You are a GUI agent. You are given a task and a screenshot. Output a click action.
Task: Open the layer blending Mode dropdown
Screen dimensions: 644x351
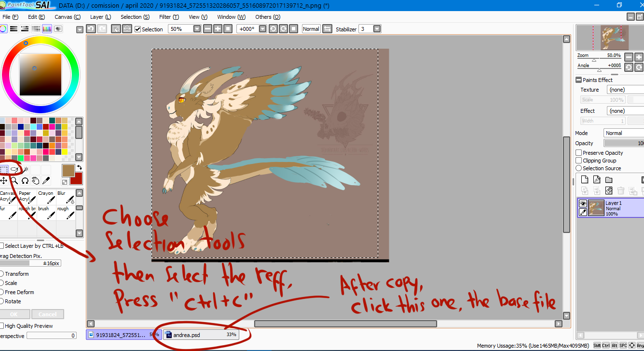624,133
